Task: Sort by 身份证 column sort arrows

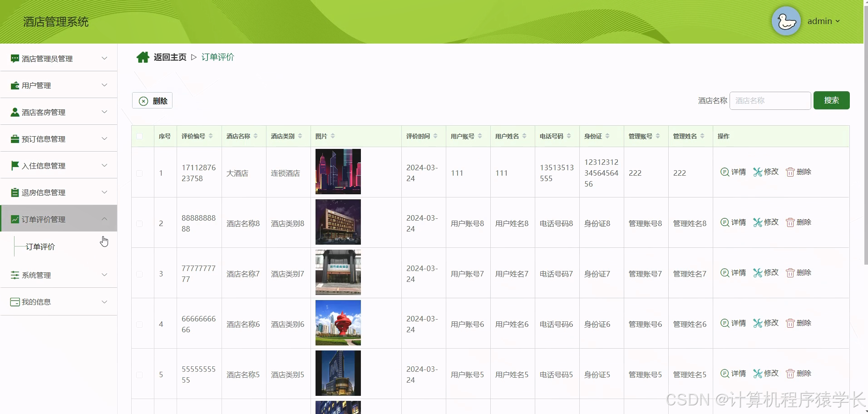Action: pos(607,136)
